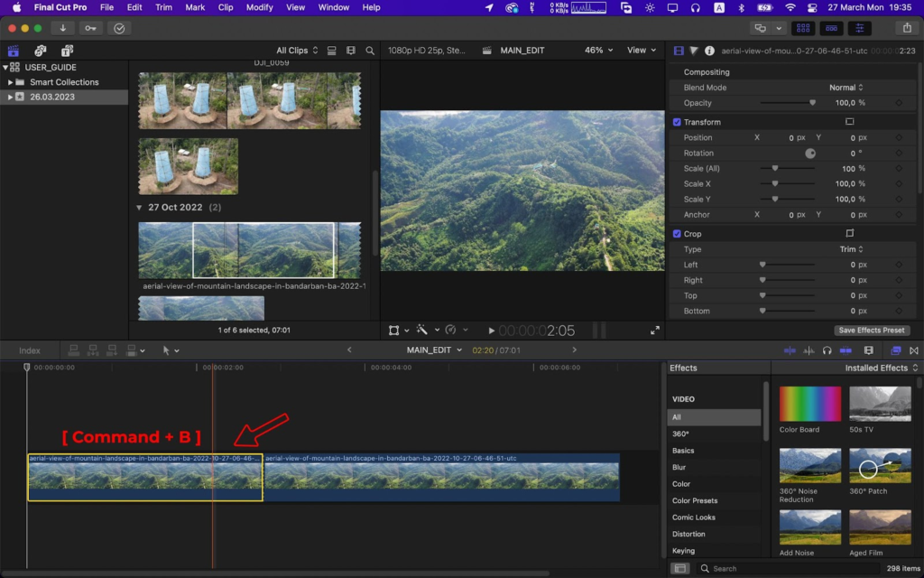
Task: Open Color inspector triangle icon
Action: 694,51
